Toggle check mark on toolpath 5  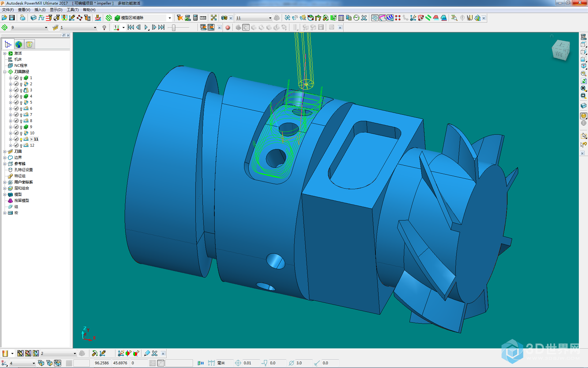pos(16,102)
